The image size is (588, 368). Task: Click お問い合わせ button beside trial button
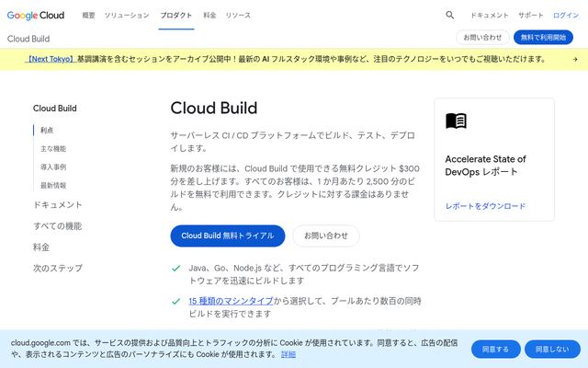click(x=326, y=236)
